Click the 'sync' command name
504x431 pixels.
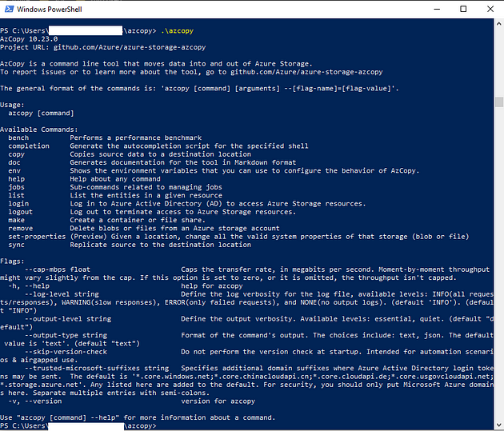[16, 245]
